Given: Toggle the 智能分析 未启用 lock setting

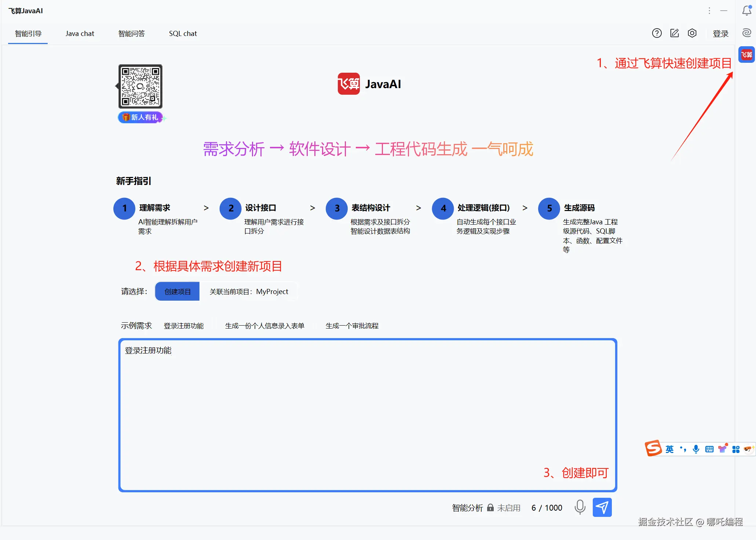Looking at the screenshot, I should (x=490, y=508).
